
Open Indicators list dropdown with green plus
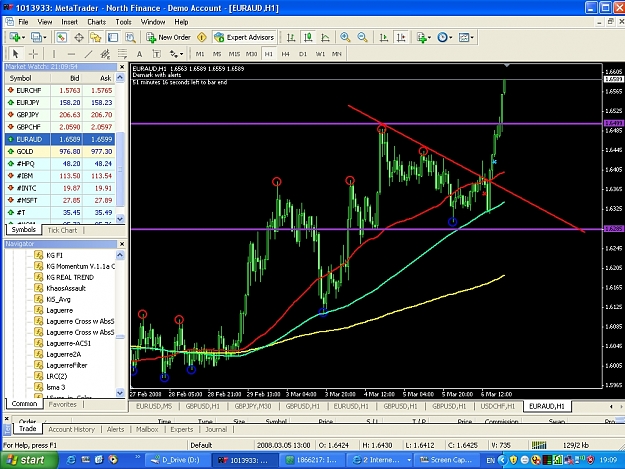(423, 37)
